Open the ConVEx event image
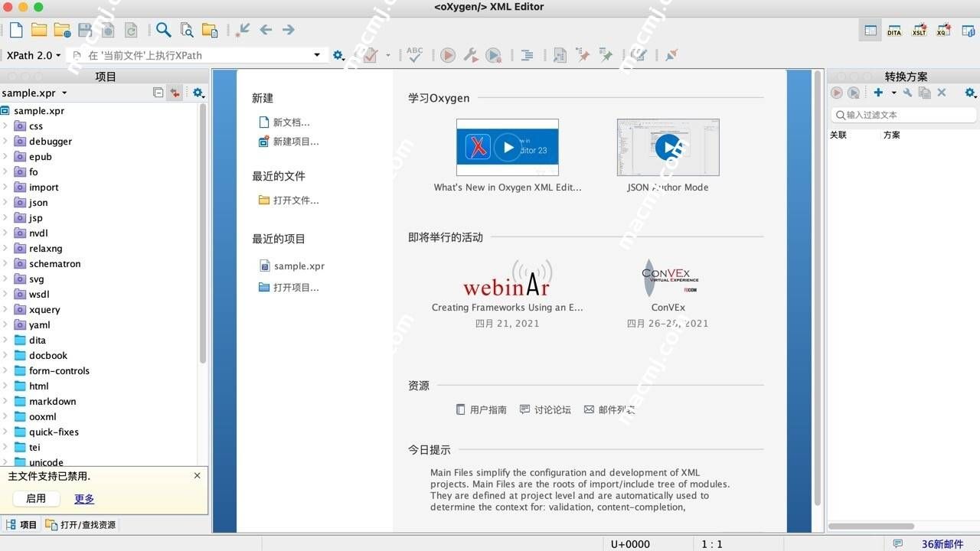 tap(668, 279)
